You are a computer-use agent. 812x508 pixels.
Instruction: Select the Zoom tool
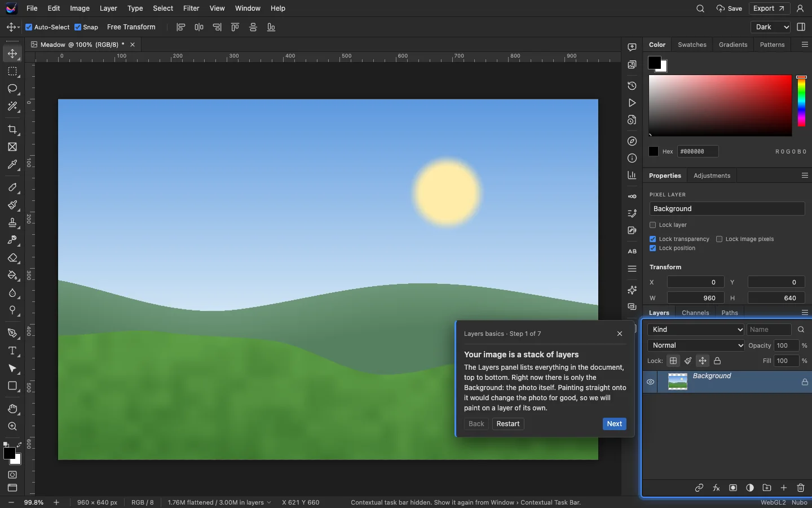point(12,426)
